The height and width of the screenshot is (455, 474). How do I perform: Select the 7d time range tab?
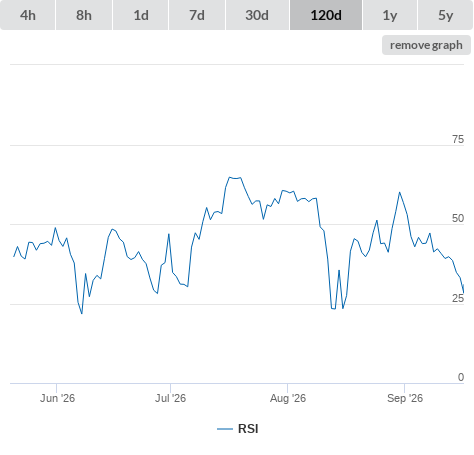(x=197, y=15)
